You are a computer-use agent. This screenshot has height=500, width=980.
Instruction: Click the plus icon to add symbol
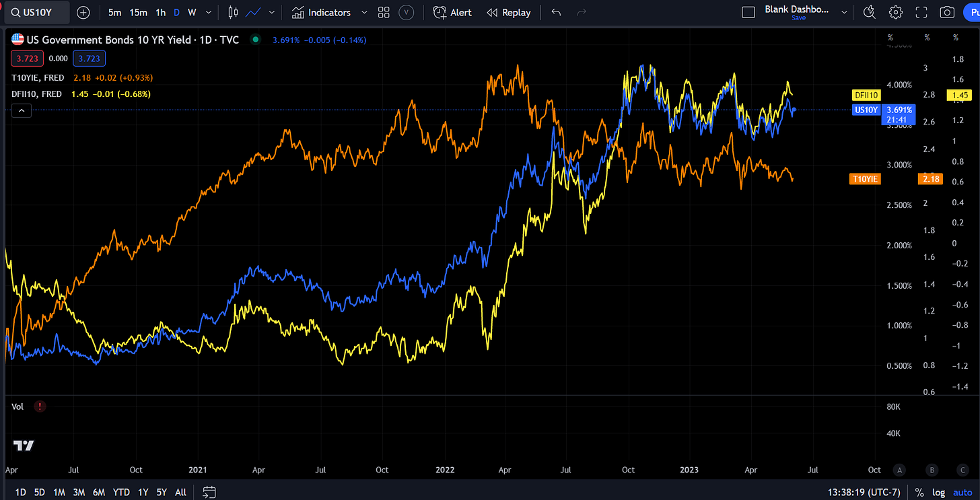pyautogui.click(x=83, y=12)
